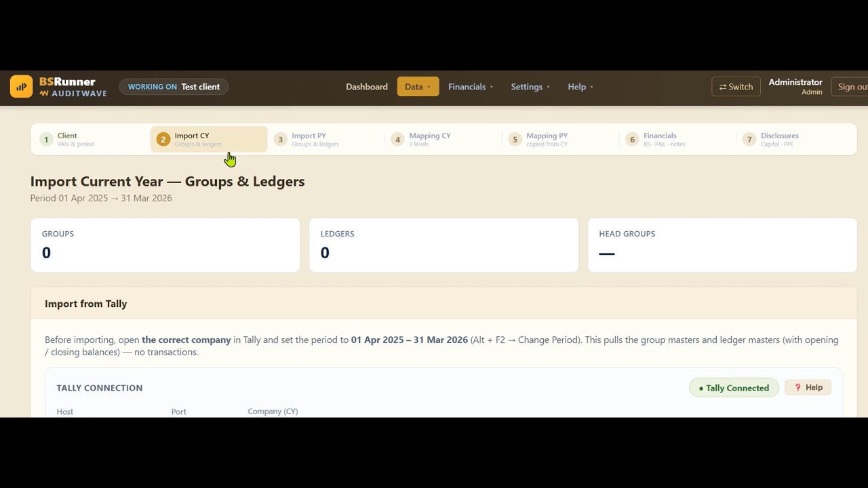Click the Groups count card
The width and height of the screenshot is (868, 488).
tap(165, 245)
